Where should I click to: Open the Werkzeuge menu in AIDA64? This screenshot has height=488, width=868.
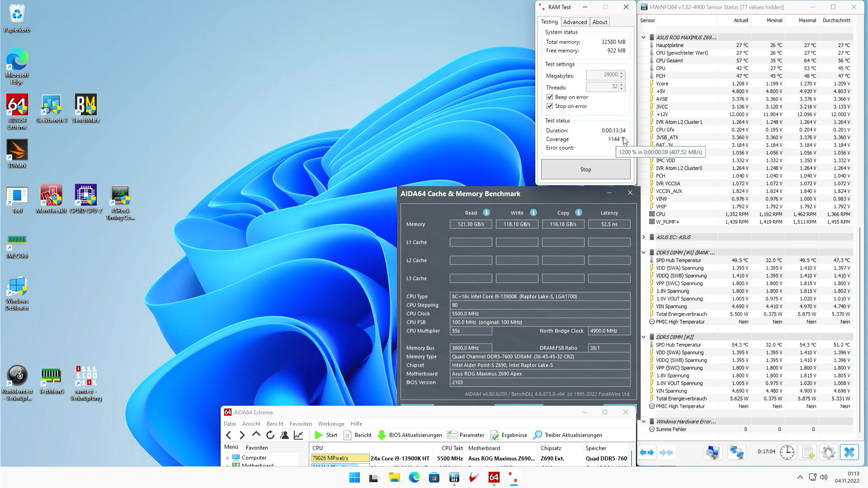(331, 424)
